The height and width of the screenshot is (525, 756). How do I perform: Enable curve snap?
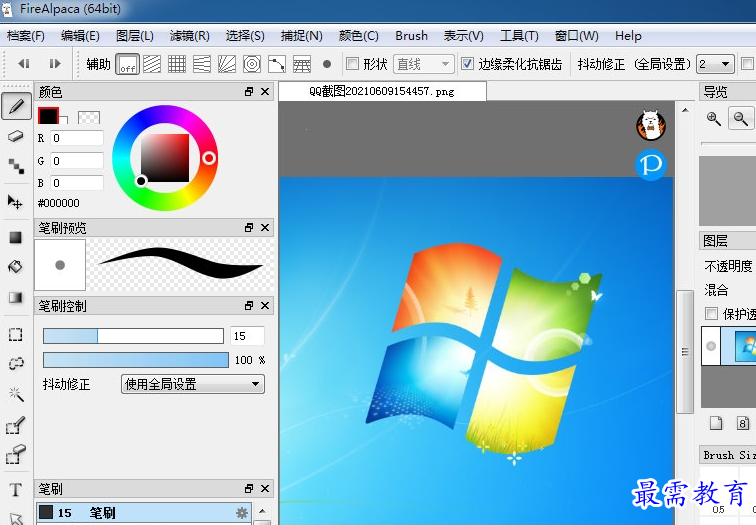(277, 64)
